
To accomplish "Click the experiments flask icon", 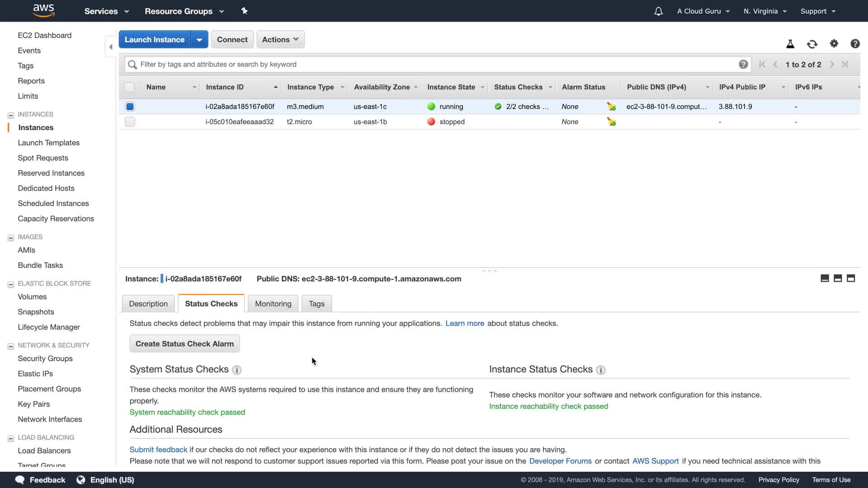I will point(790,44).
